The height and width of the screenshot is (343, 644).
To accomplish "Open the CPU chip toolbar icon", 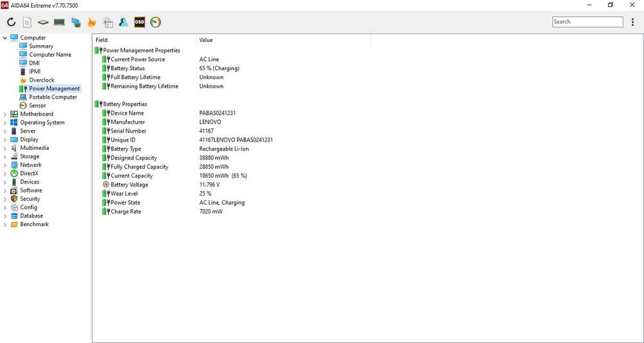I will 43,22.
